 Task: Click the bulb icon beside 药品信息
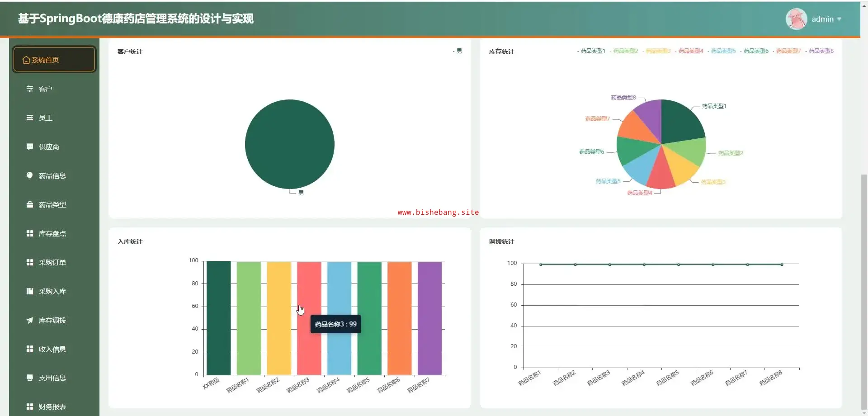tap(30, 175)
